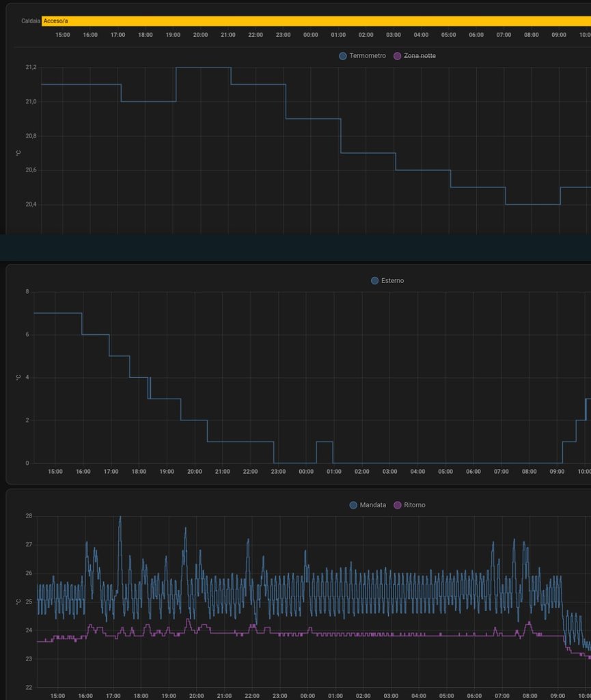591x700 pixels.
Task: Select the Caldaia row label
Action: pos(31,21)
